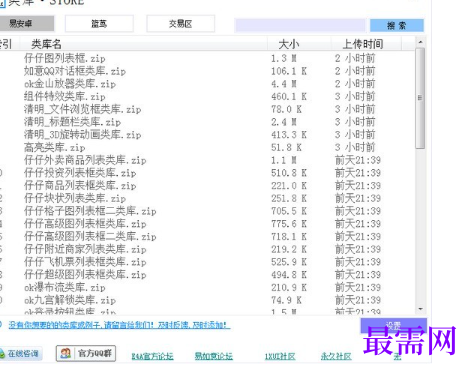475x372 pixels.
Task: Click the blue 搜索 button
Action: coord(397,25)
